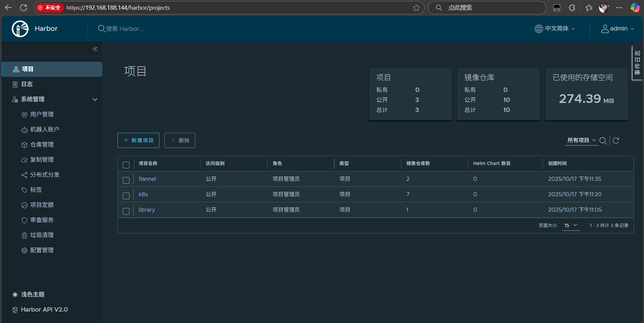Go to 机器人账户 robot accounts

pyautogui.click(x=45, y=129)
